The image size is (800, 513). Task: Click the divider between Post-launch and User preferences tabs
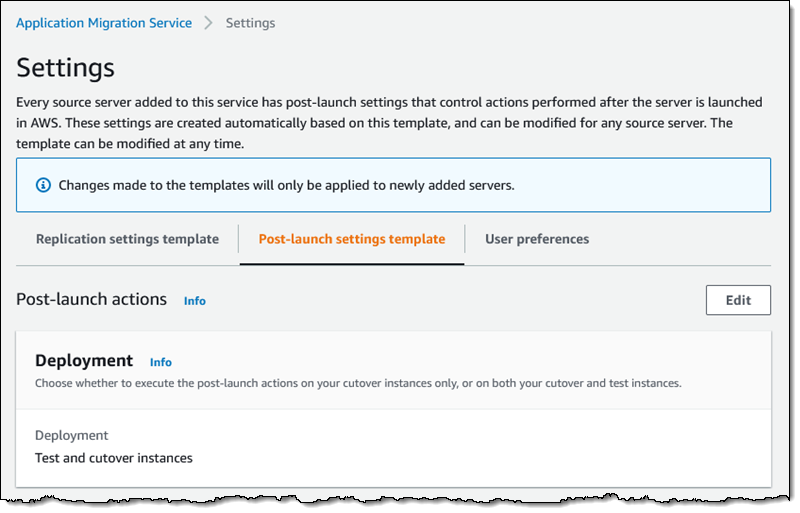point(466,239)
